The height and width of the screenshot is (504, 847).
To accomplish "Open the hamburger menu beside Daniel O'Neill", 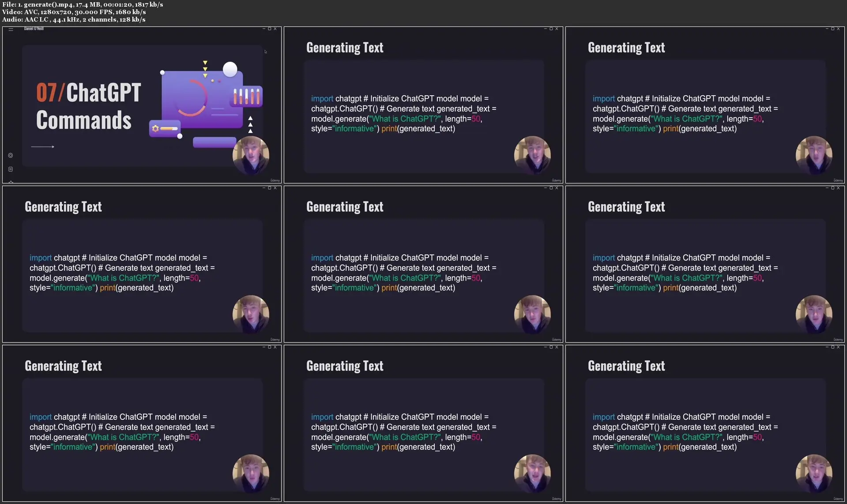I will (x=11, y=29).
